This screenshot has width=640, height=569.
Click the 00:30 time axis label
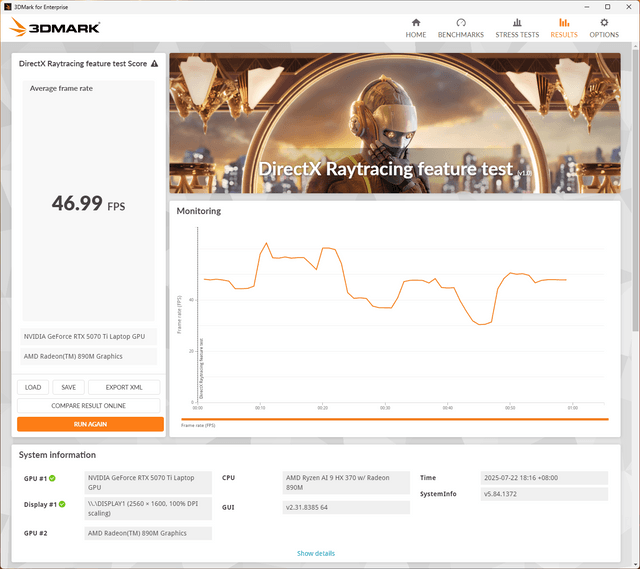coord(385,408)
